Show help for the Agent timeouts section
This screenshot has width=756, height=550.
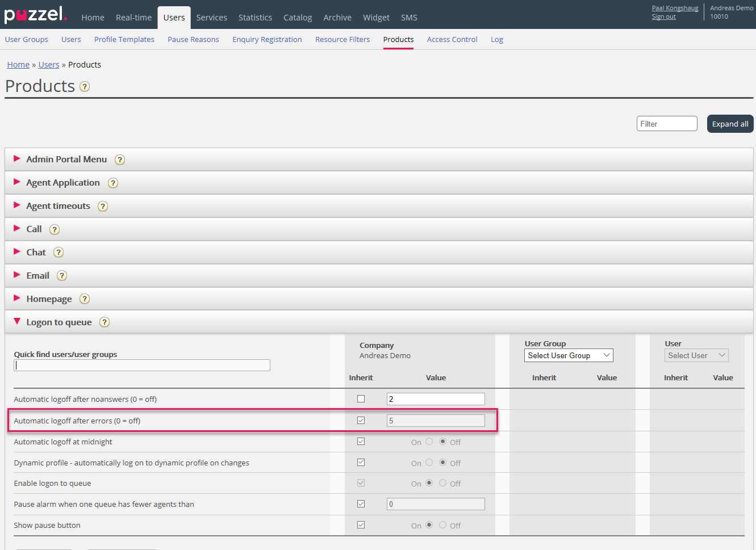103,206
